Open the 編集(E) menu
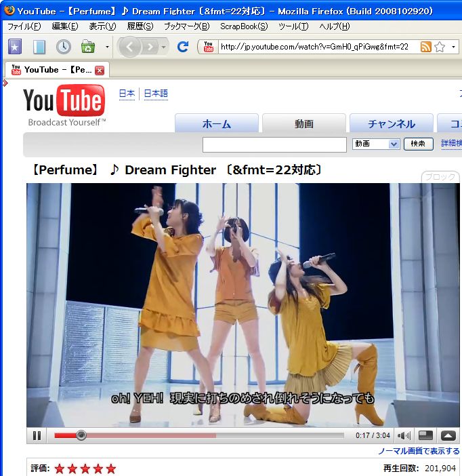Screen dimensions: 462x476 pyautogui.click(x=65, y=26)
